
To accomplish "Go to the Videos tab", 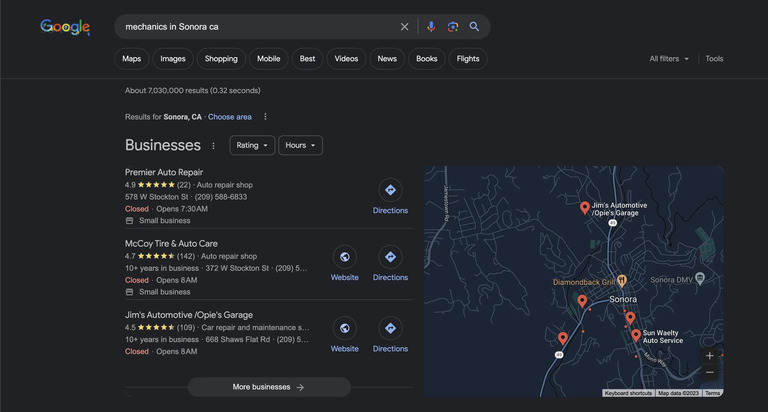I will coord(346,59).
